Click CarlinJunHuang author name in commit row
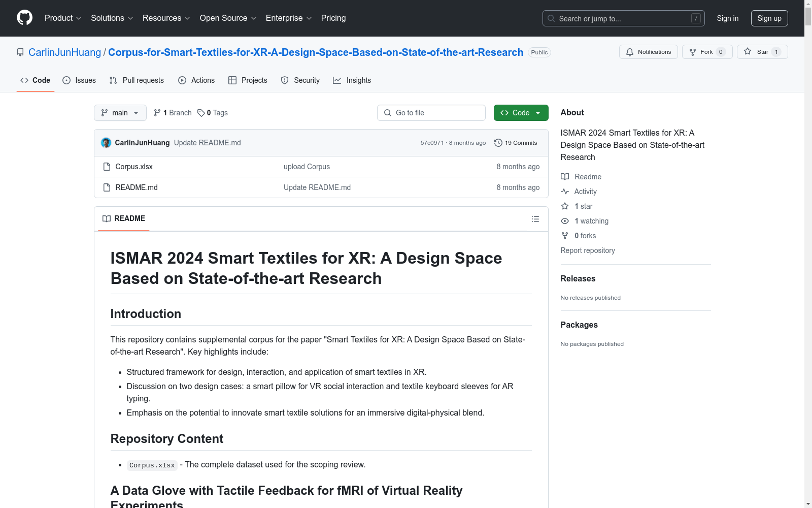This screenshot has width=812, height=508. pyautogui.click(x=142, y=143)
